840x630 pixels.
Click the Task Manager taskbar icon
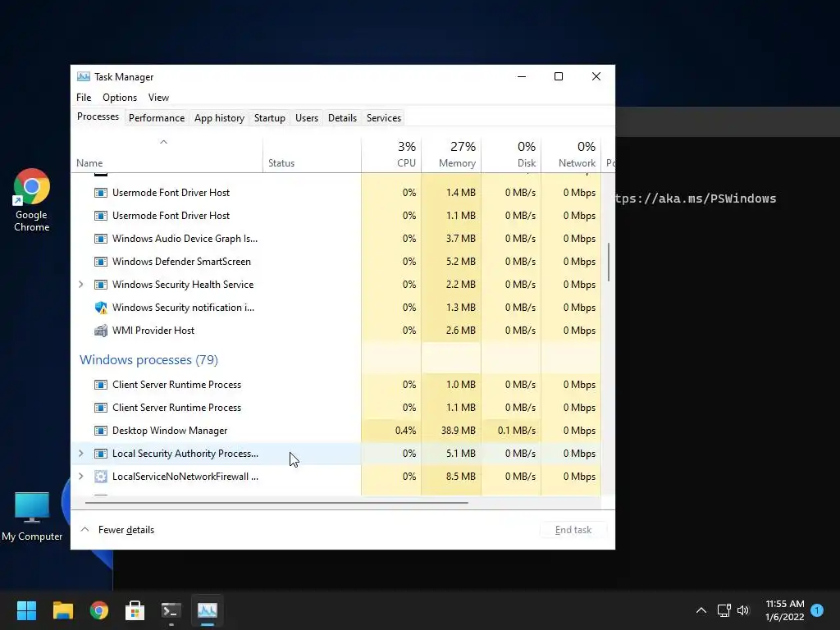click(x=208, y=610)
